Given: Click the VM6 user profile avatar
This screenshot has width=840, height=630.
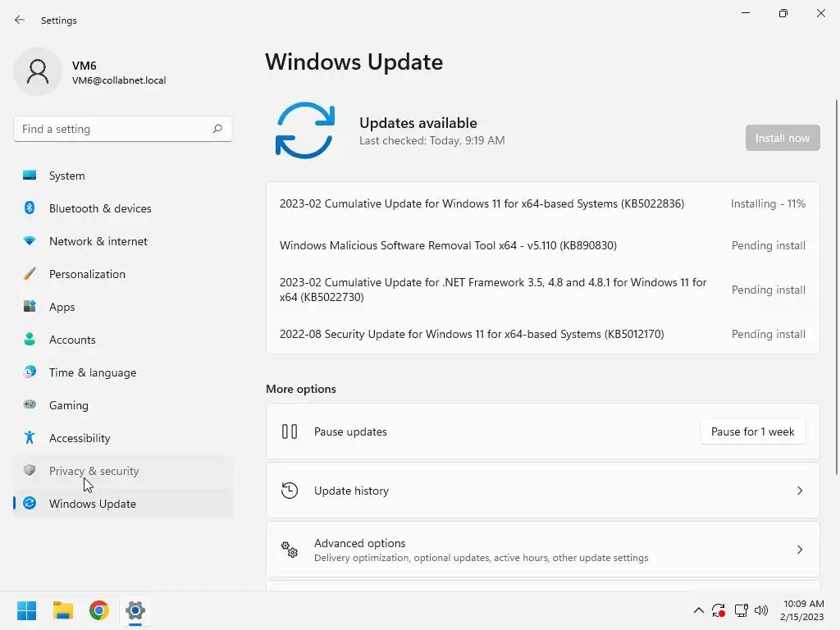Looking at the screenshot, I should 38,71.
